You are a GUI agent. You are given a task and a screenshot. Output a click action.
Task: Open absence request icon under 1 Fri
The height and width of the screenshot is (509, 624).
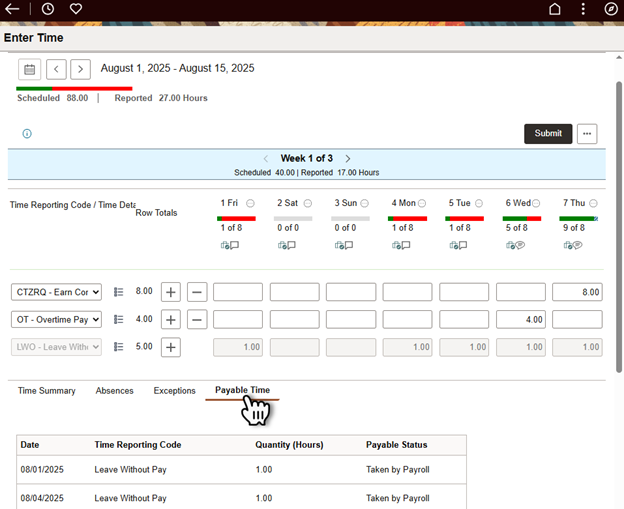[x=225, y=245]
